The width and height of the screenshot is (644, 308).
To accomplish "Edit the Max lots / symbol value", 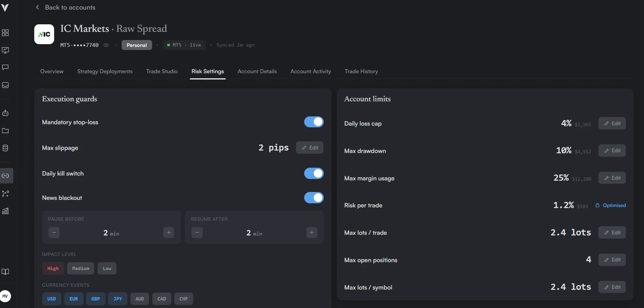I will [612, 287].
